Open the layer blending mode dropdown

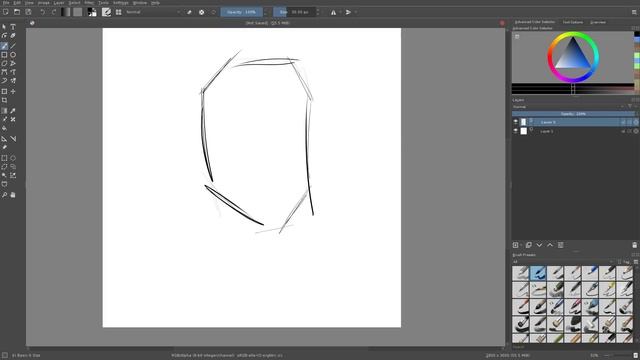(x=568, y=107)
